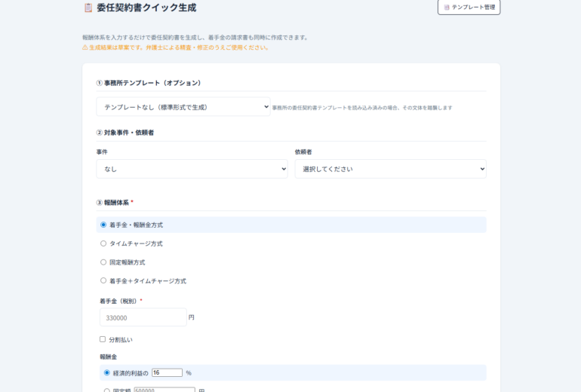This screenshot has width=581, height=392.
Task: Select the 経済的利益の percentage radio
Action: (106, 372)
